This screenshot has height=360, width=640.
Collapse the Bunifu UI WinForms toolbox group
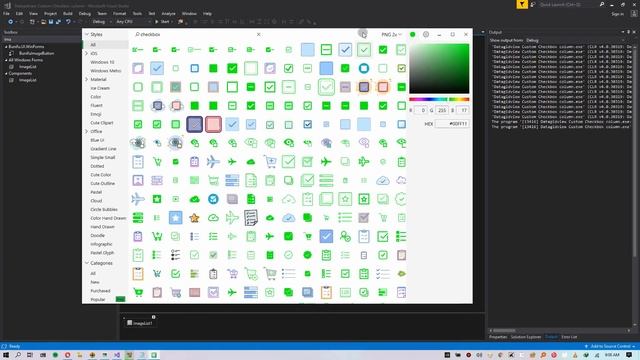6,47
